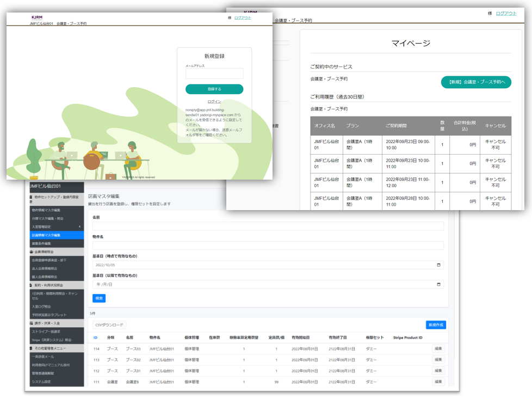Click the 契約・利用状況照会 section icon
The image size is (532, 399).
31,285
